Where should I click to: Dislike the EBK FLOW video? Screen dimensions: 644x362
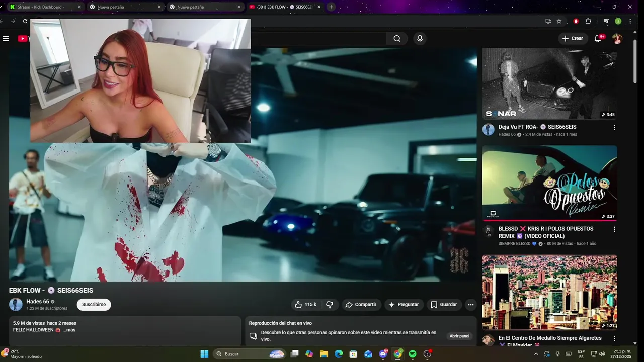tap(330, 305)
